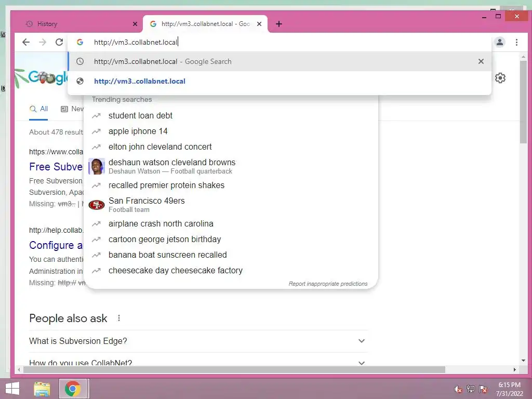Open the Free Subversion search result
532x399 pixels.
[56, 167]
